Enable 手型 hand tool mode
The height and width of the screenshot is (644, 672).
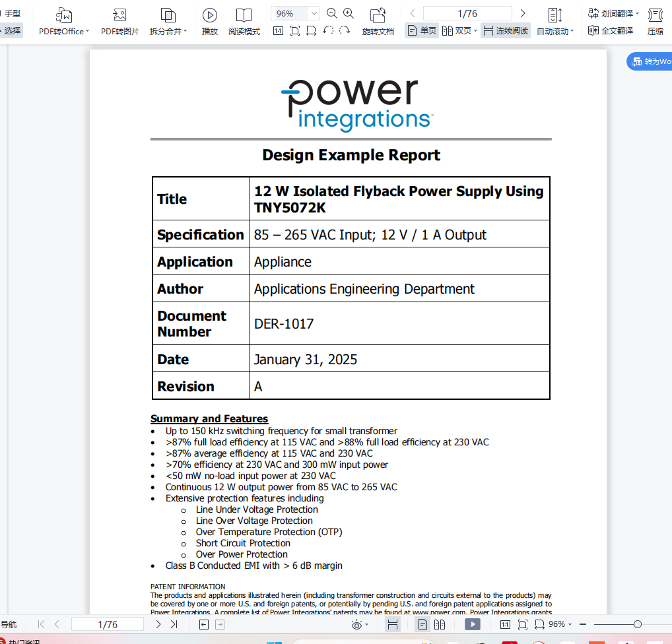coord(11,13)
